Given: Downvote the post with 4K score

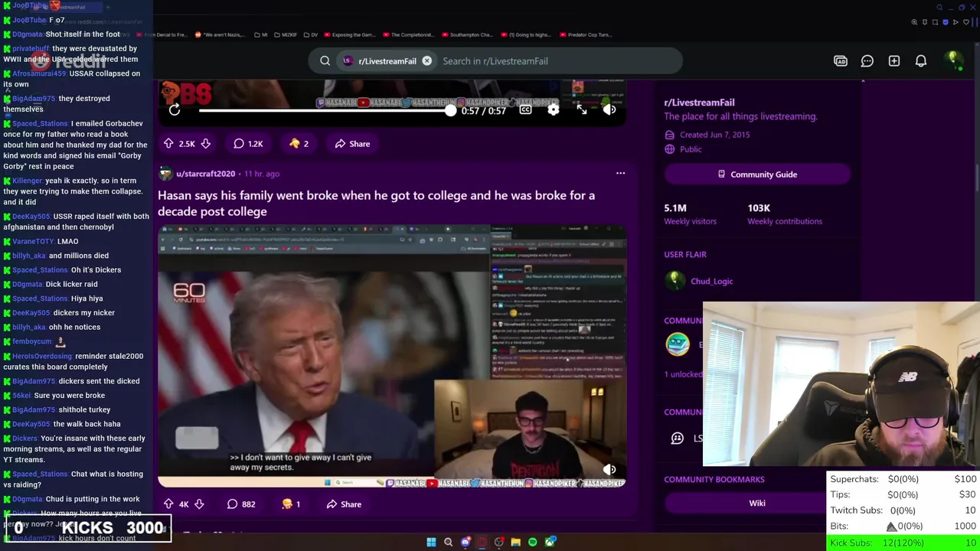Looking at the screenshot, I should 199,504.
